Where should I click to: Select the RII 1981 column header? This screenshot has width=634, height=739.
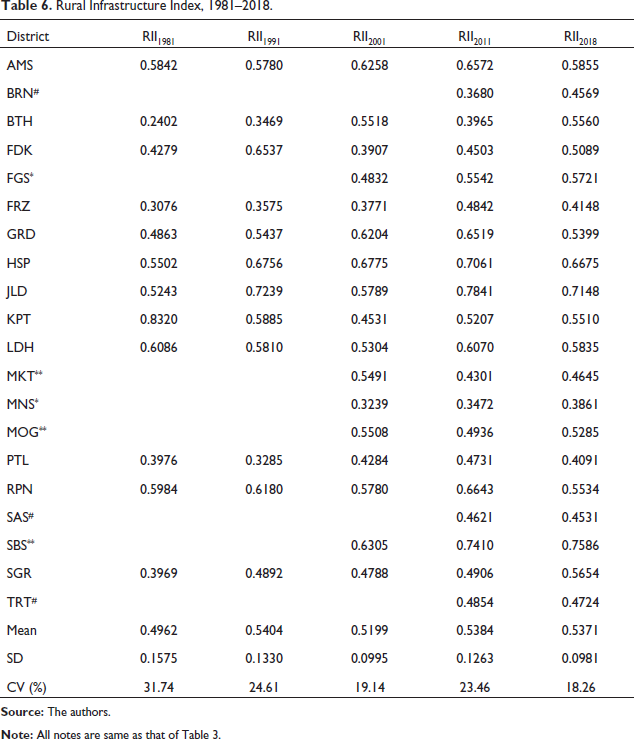pos(158,38)
